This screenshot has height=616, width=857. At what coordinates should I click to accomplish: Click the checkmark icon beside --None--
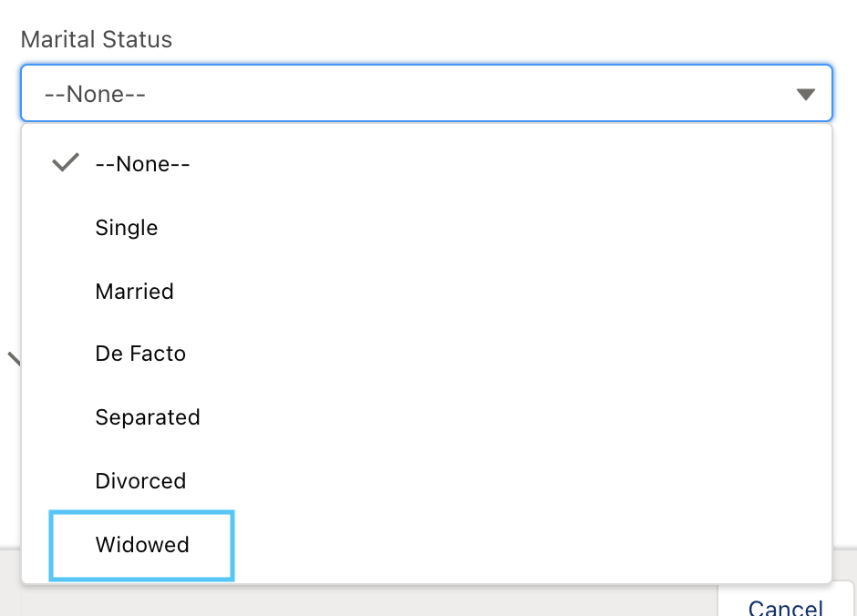tap(66, 164)
